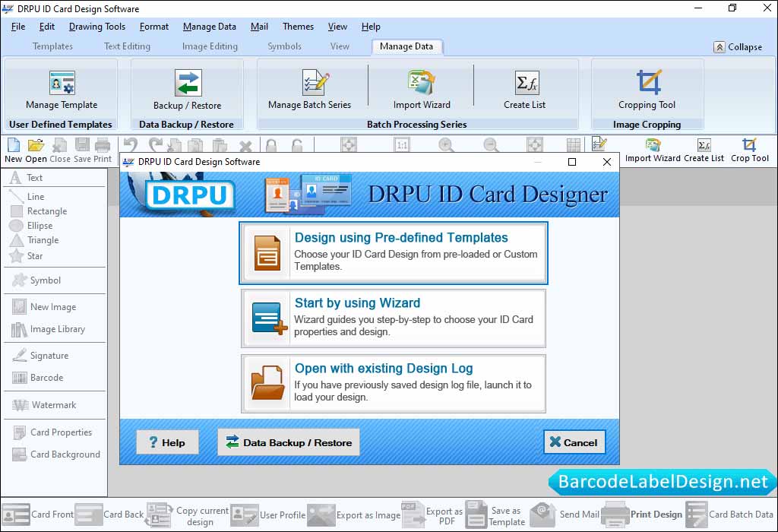Toggle the grid icon in toolbar

click(x=573, y=145)
